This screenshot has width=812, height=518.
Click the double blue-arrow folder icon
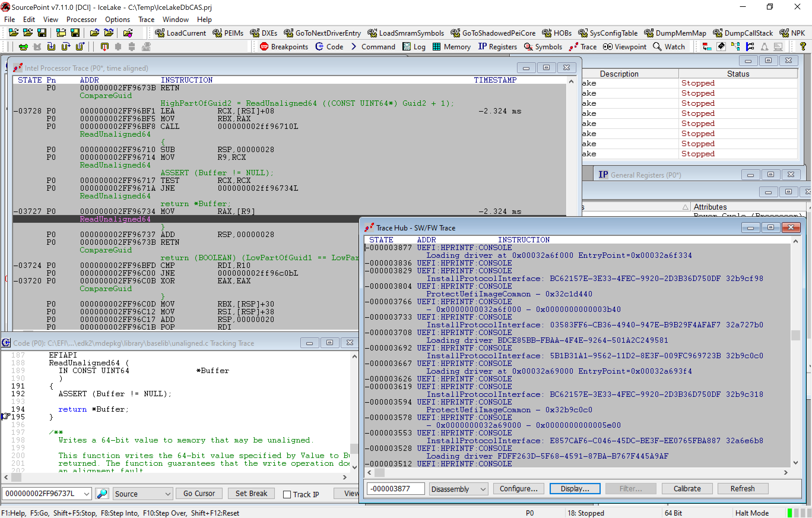(109, 33)
